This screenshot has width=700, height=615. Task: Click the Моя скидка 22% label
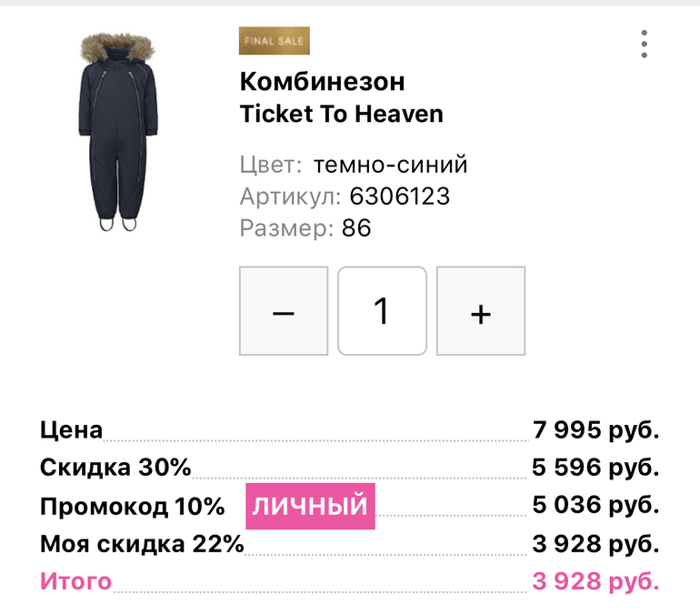(x=142, y=544)
